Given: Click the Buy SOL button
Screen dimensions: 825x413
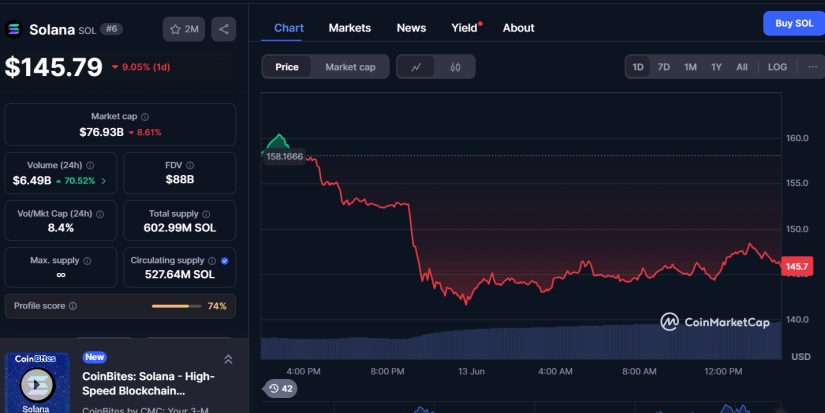Looking at the screenshot, I should pyautogui.click(x=794, y=24).
